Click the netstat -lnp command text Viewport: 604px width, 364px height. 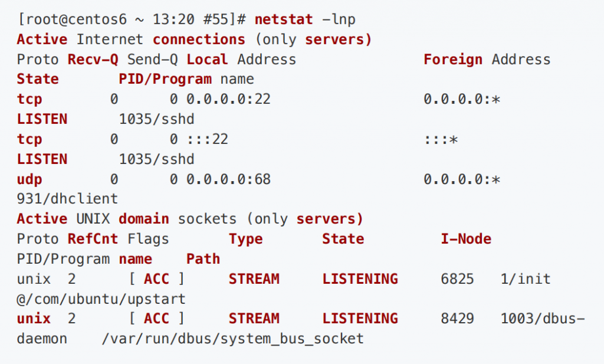click(x=305, y=19)
